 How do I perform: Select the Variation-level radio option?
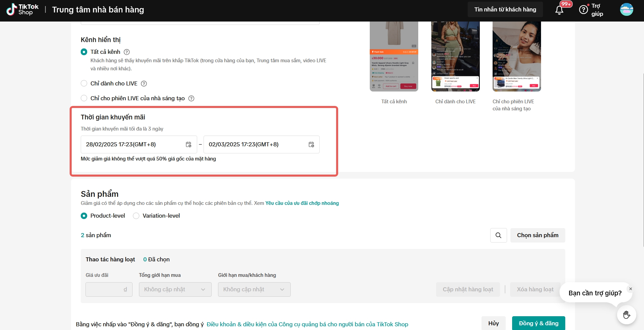pyautogui.click(x=136, y=216)
